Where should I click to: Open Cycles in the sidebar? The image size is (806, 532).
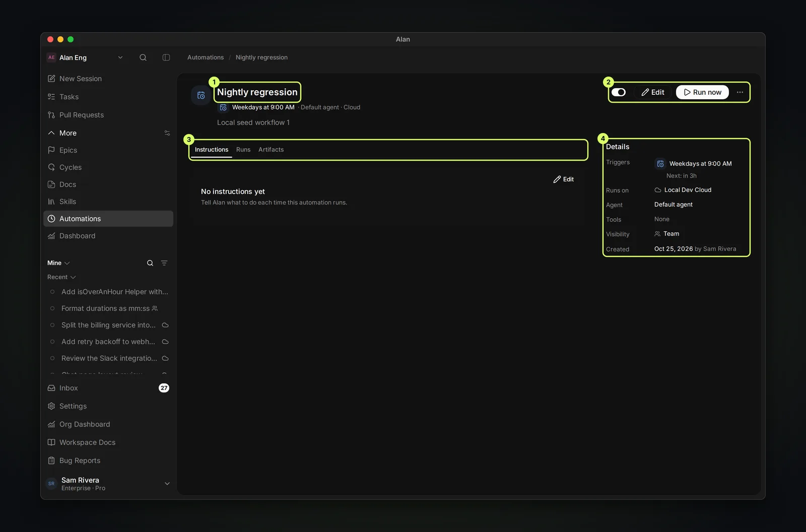pyautogui.click(x=108, y=167)
